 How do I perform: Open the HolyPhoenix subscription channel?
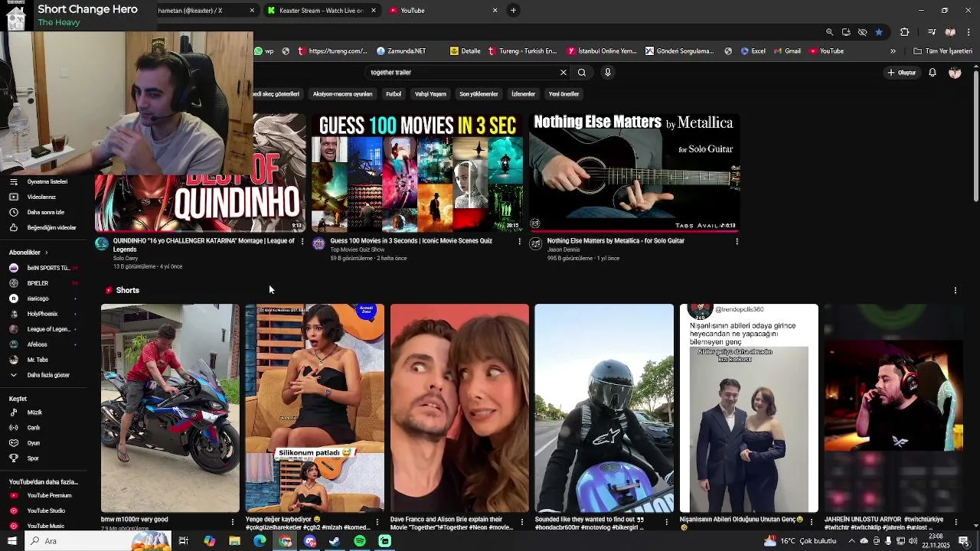point(42,314)
